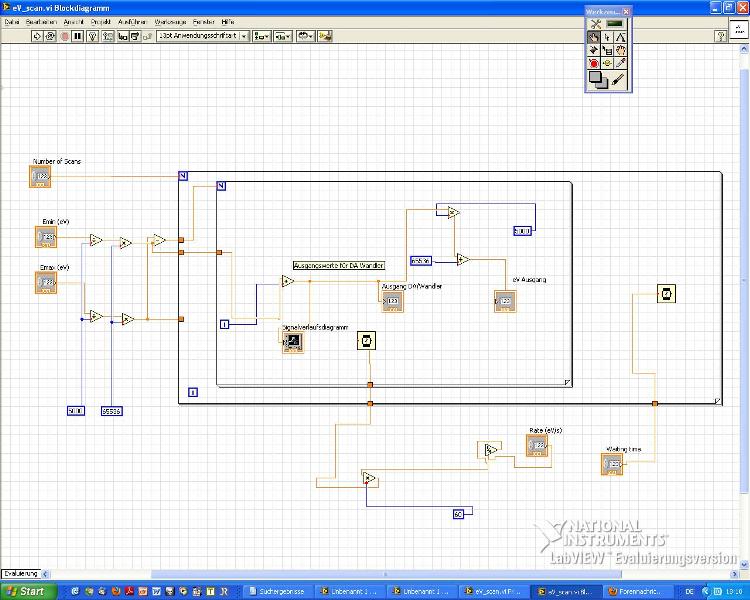The image size is (750, 600).
Task: Click the Run arrow in the toolbar
Action: pos(37,36)
